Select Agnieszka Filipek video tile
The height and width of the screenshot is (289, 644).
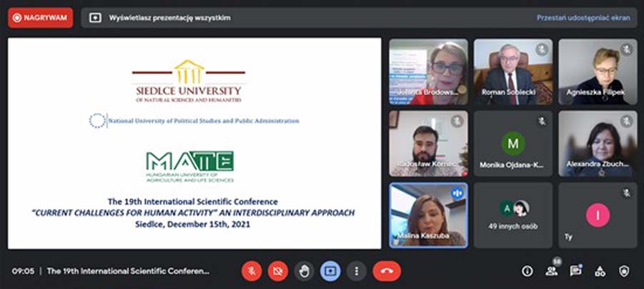598,72
